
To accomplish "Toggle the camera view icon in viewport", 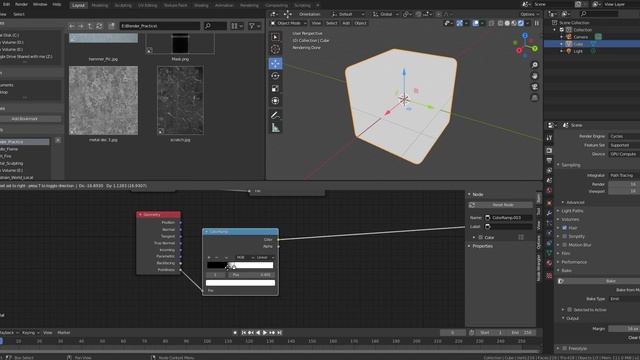I will coord(534,87).
